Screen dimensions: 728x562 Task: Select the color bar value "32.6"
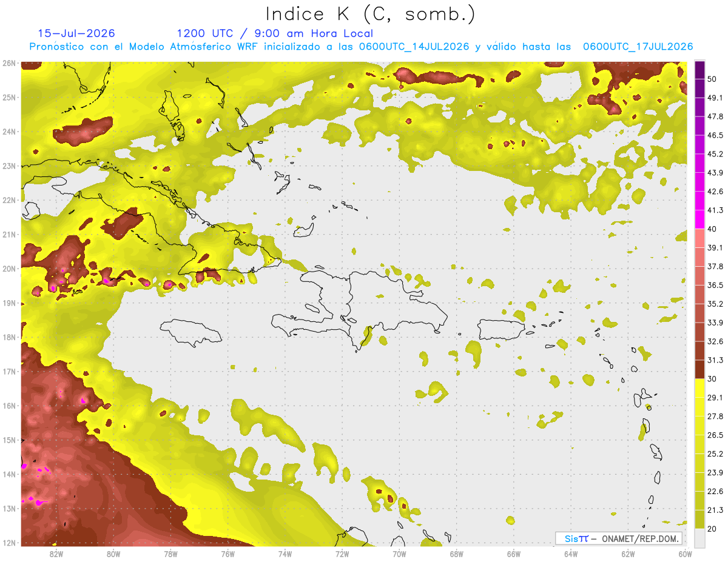pyautogui.click(x=716, y=341)
